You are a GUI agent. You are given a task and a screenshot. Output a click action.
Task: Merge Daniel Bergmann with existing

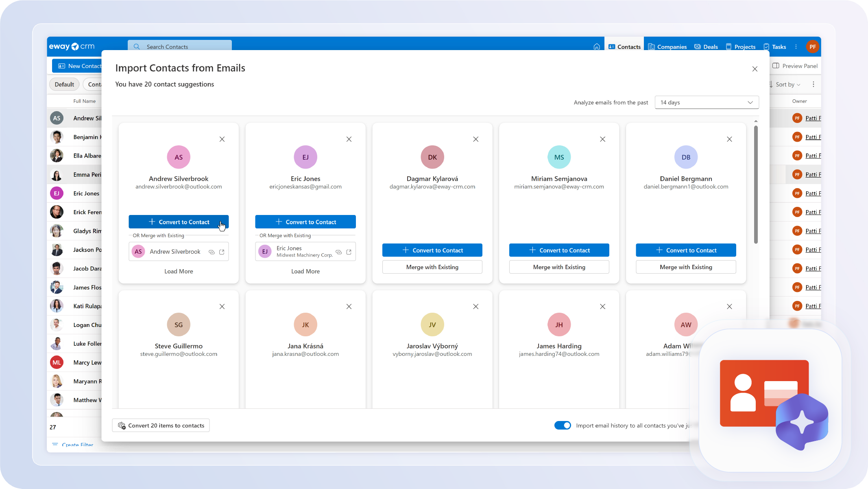[x=686, y=267]
